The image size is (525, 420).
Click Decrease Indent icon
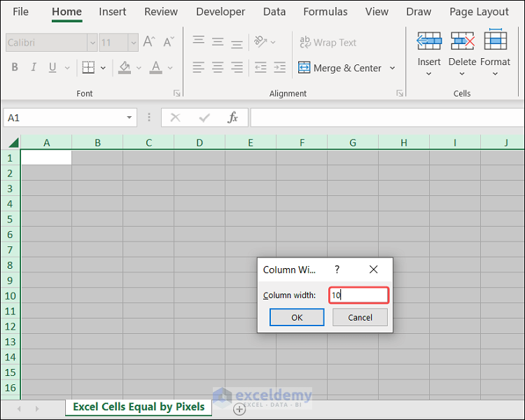260,67
